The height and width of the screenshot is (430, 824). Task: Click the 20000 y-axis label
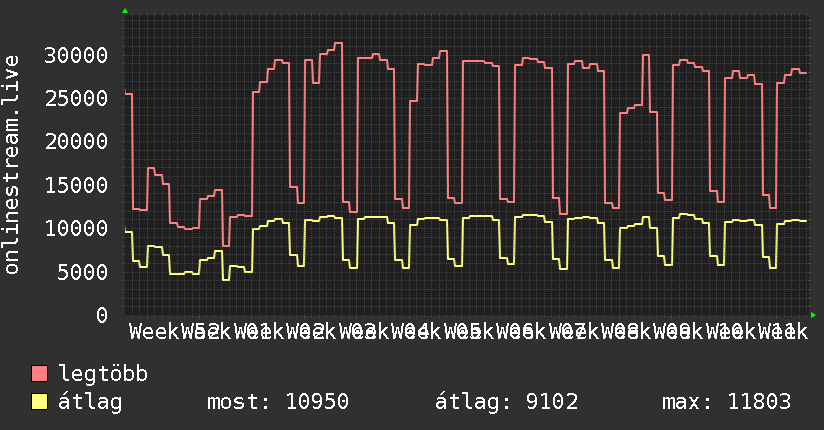coord(76,141)
